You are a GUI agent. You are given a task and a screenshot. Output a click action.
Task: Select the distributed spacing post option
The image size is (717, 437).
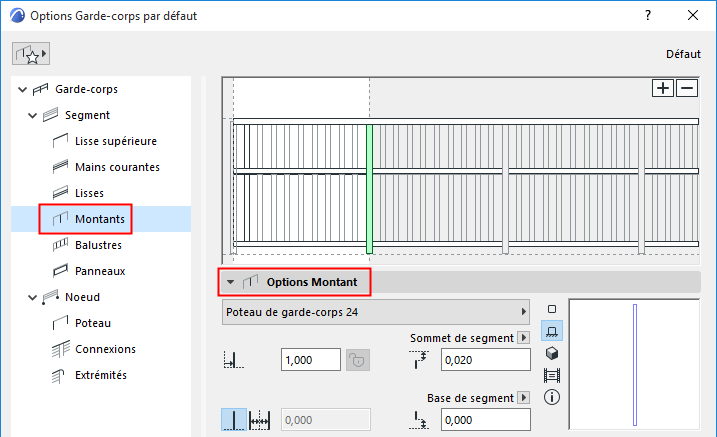[262, 422]
